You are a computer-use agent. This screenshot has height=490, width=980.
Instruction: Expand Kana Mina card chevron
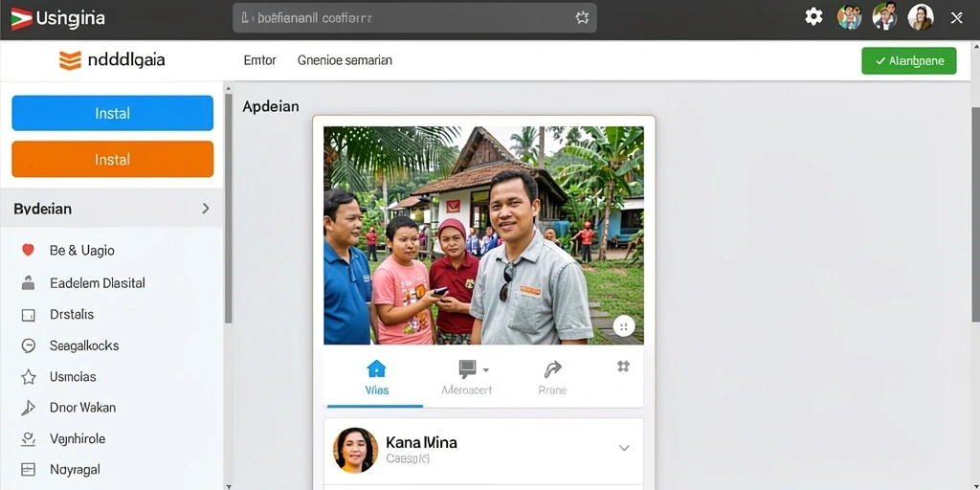624,448
